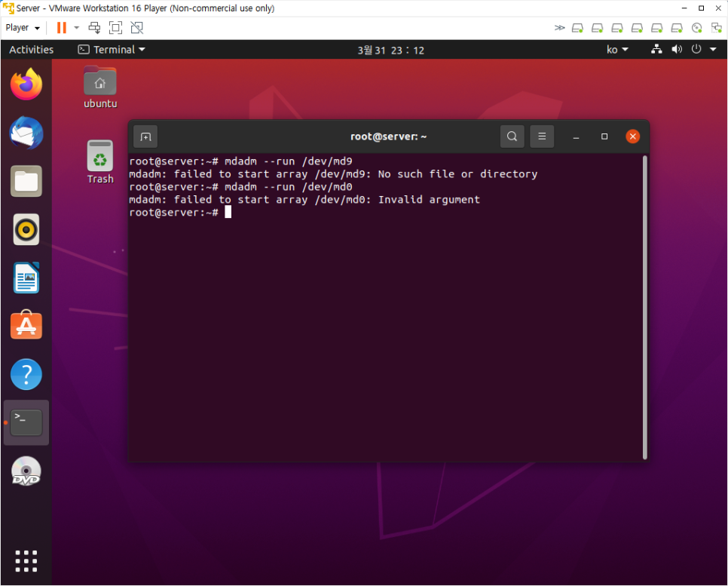Open the Help app from the dock
This screenshot has height=586, width=728.
(x=26, y=374)
